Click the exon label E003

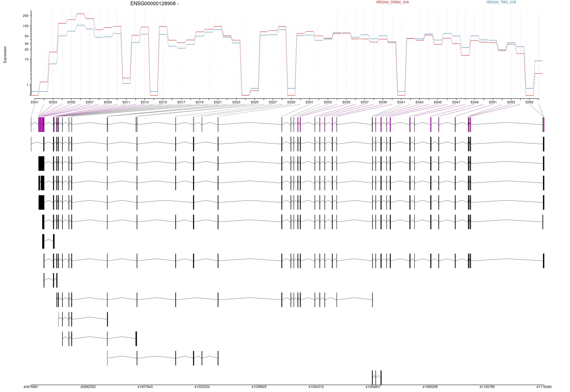click(x=53, y=102)
